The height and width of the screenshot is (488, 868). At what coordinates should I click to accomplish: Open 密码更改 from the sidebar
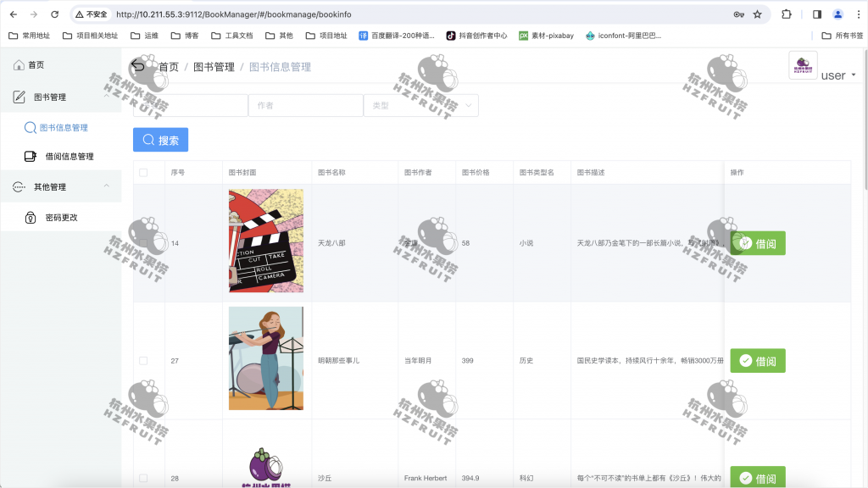61,215
